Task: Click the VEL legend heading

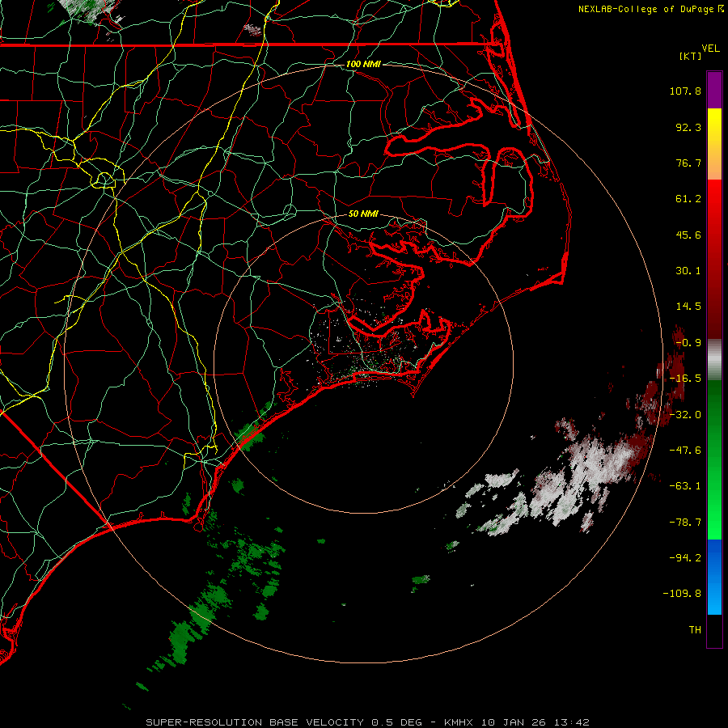Action: pyautogui.click(x=710, y=49)
